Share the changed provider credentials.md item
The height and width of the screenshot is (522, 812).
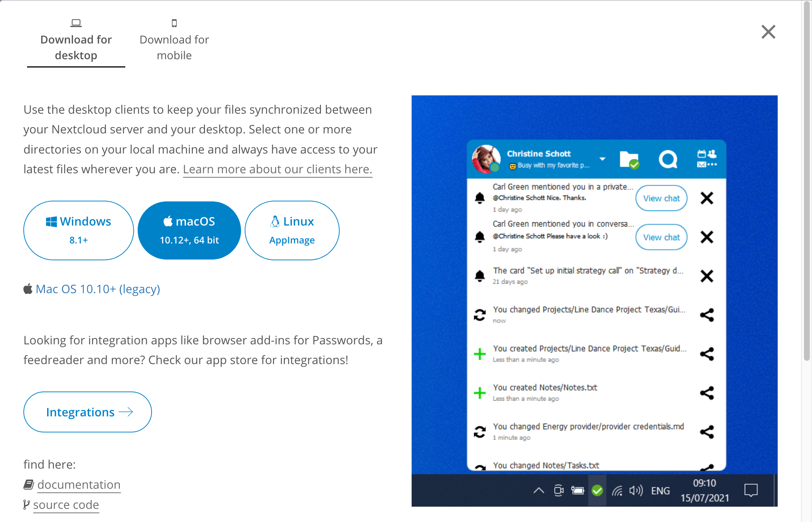click(x=707, y=432)
